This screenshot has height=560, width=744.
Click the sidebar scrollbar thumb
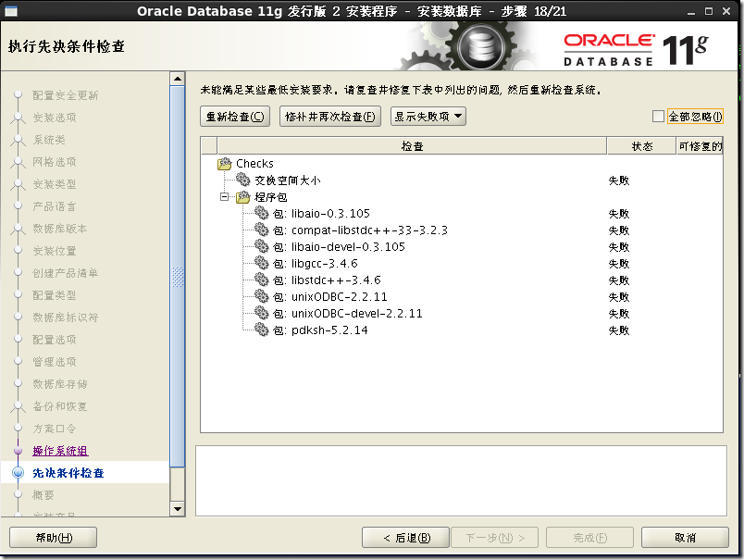point(178,276)
